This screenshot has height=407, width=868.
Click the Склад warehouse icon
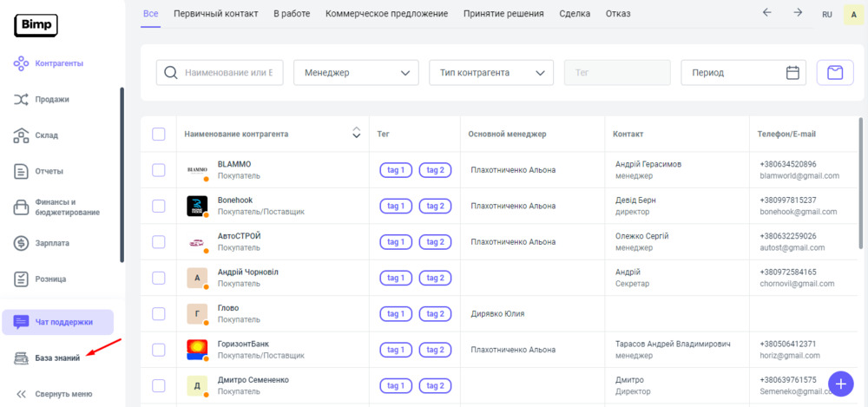pos(22,135)
